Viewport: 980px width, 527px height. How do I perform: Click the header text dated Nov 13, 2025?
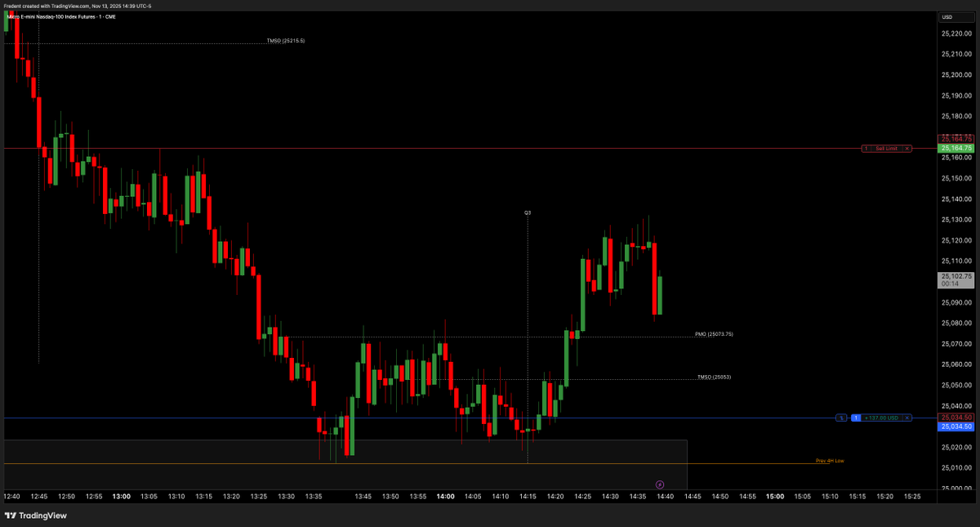[x=77, y=6]
